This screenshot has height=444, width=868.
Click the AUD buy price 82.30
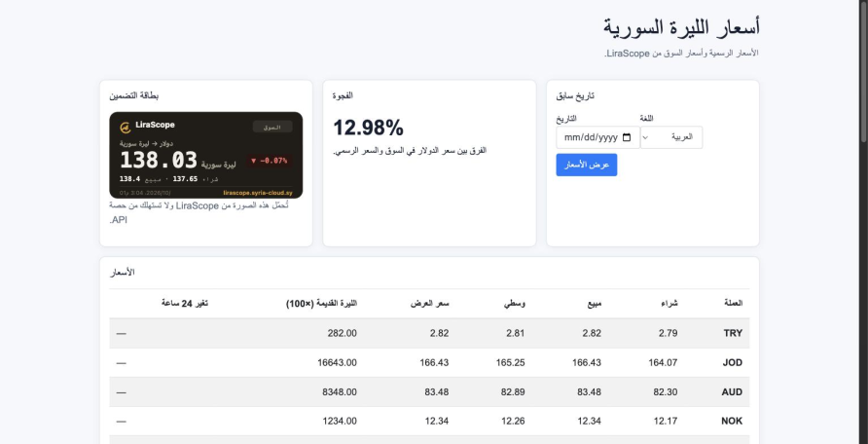pyautogui.click(x=666, y=392)
